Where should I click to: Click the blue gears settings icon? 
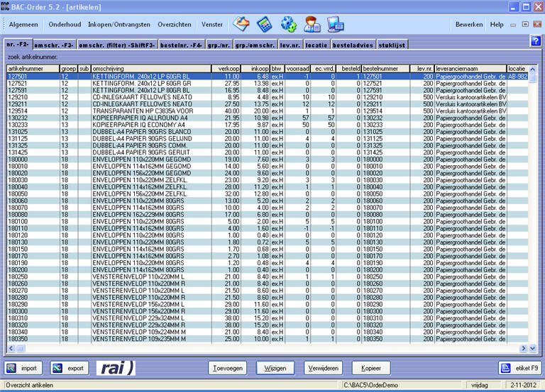pyautogui.click(x=288, y=24)
